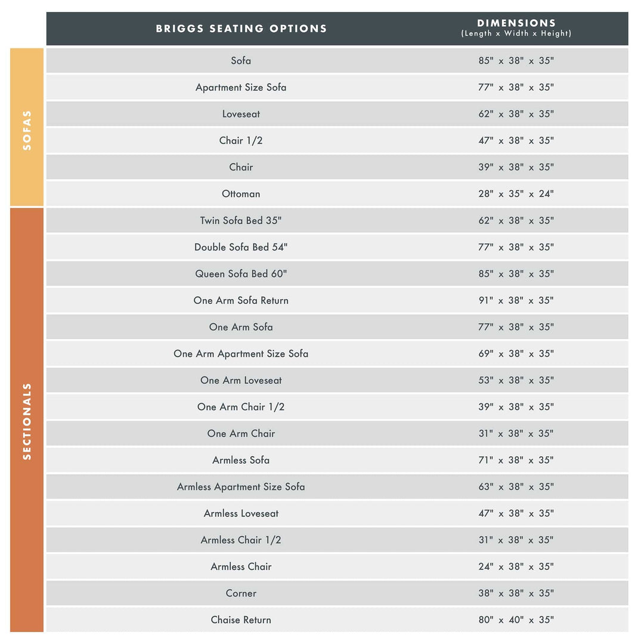This screenshot has height=644, width=644.
Task: Select Chaise Return dimensions 80" x 40" x 35"
Action: click(x=516, y=620)
